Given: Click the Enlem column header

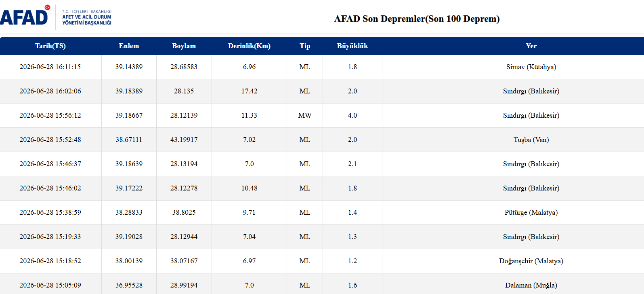Looking at the screenshot, I should point(129,46).
